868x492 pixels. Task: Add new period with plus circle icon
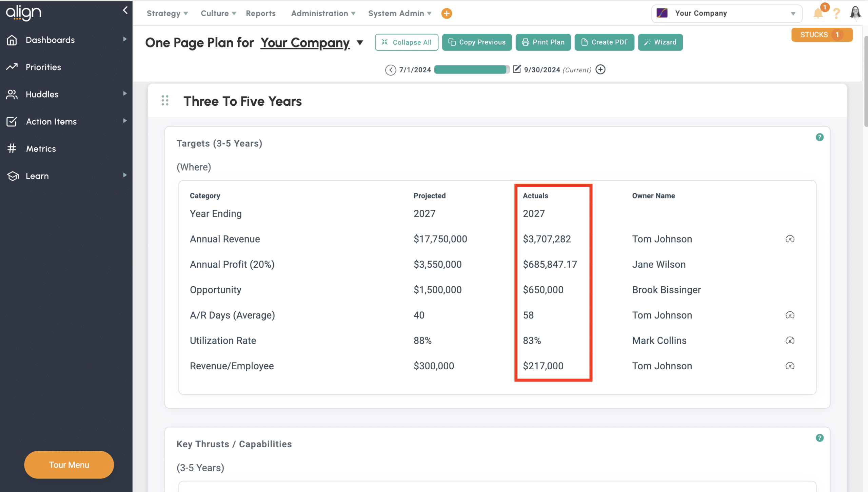click(x=600, y=69)
